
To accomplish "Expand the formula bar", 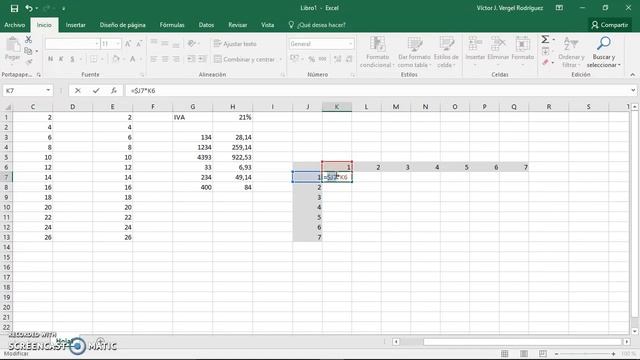I will 633,91.
